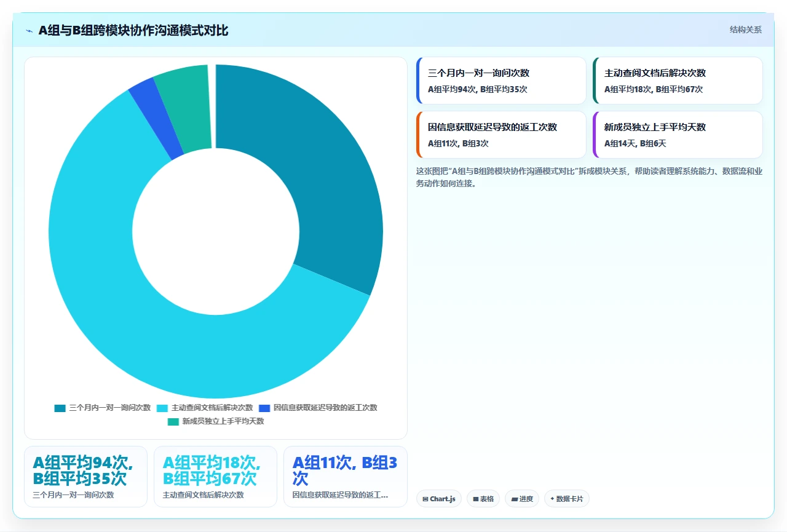Toggle legend swatch for 因信息获取延迟导致的返工次数
The width and height of the screenshot is (787, 532).
pos(264,408)
